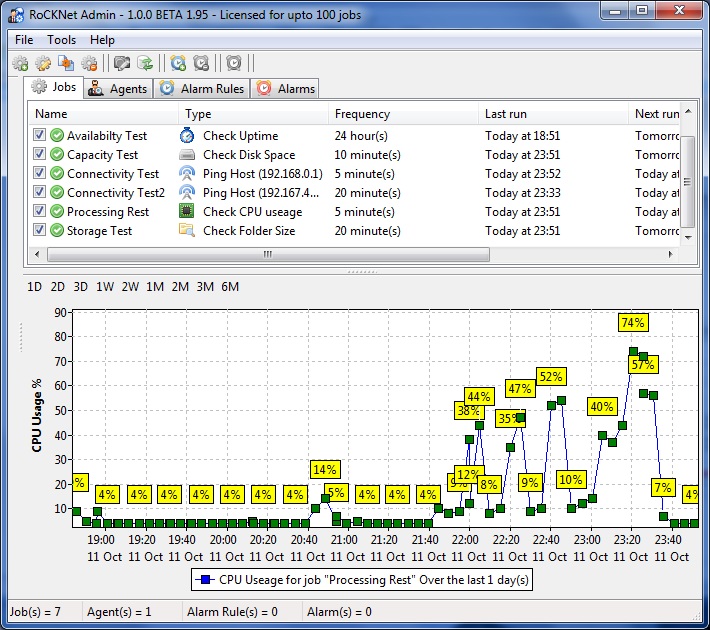Click the delete job gear-with-minus icon
The image size is (710, 630).
click(89, 63)
